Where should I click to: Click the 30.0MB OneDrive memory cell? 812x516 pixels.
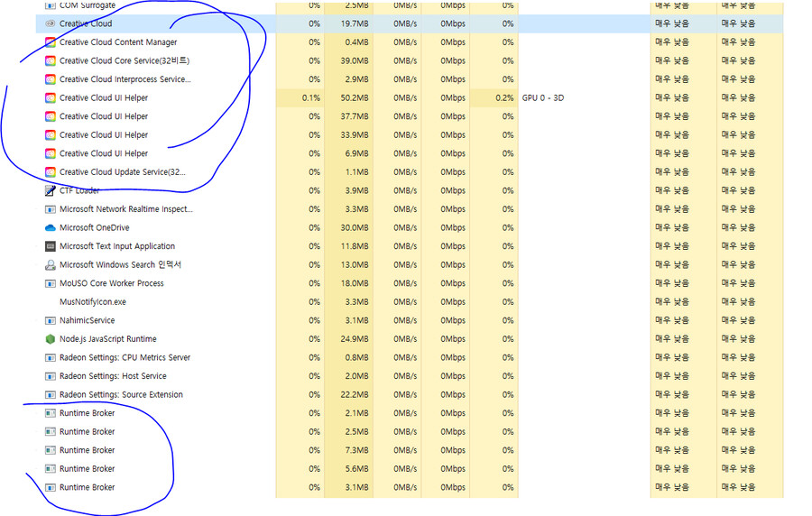coord(348,227)
